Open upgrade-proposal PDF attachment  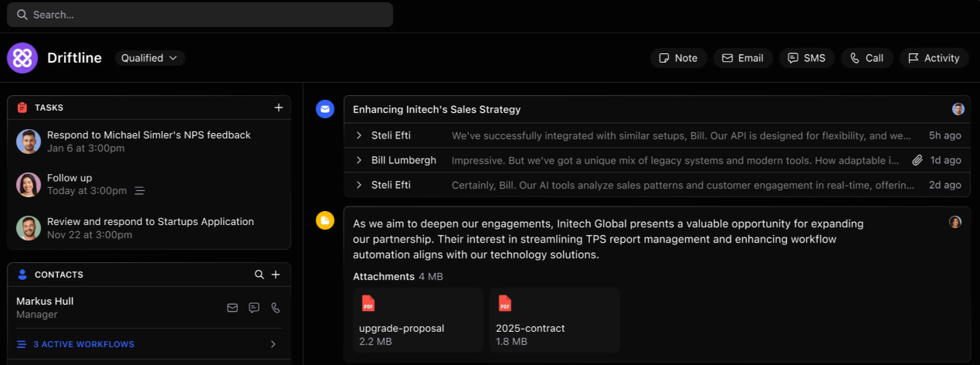(x=418, y=320)
